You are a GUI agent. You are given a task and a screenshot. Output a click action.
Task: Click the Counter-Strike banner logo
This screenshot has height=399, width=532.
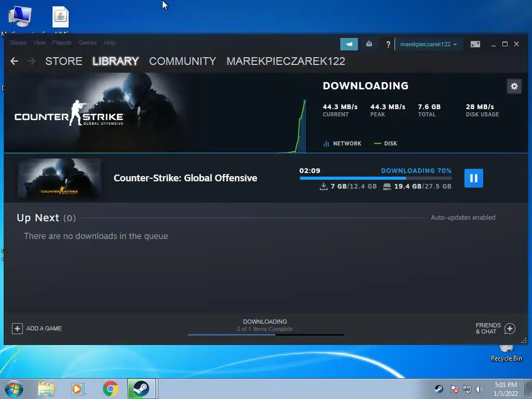69,113
